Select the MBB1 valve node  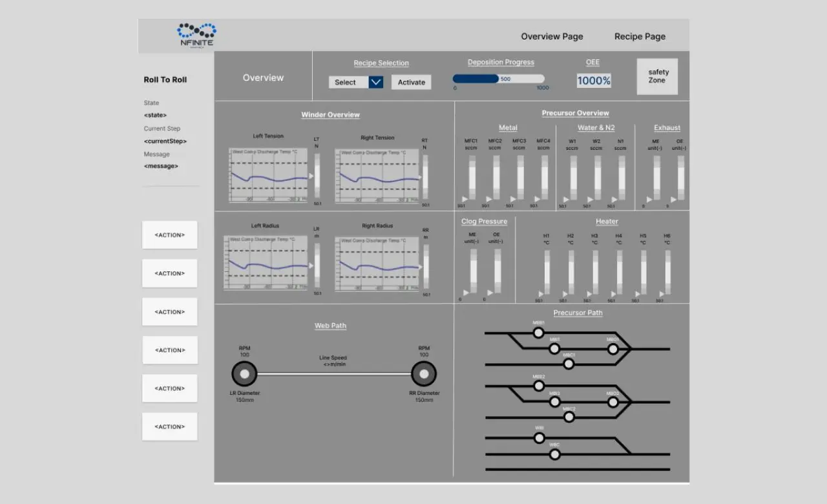point(538,333)
